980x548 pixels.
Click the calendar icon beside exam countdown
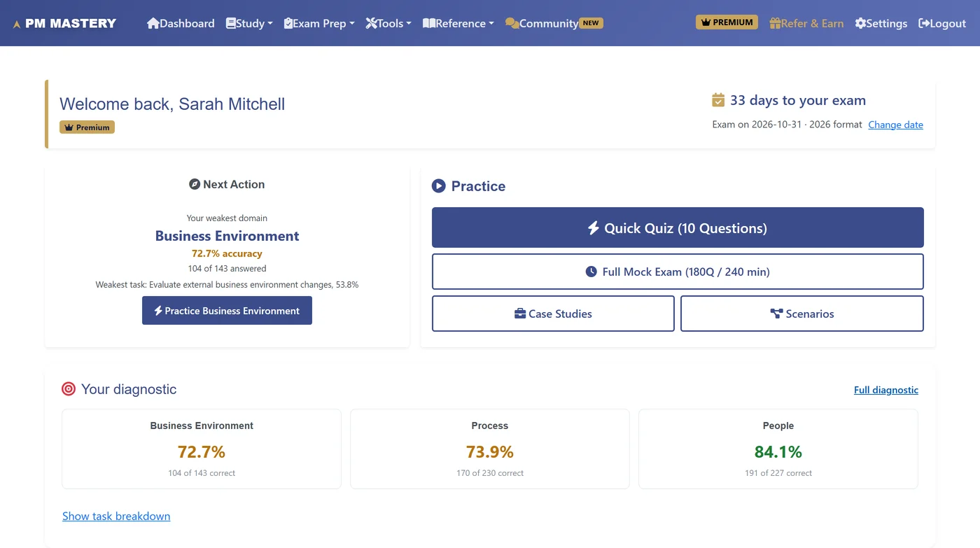[x=718, y=100]
